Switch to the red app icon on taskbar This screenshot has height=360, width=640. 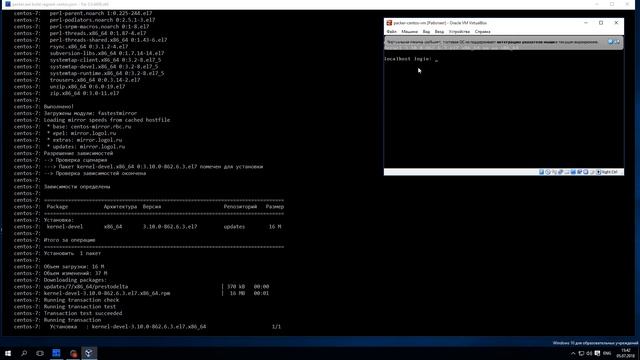(x=73, y=353)
